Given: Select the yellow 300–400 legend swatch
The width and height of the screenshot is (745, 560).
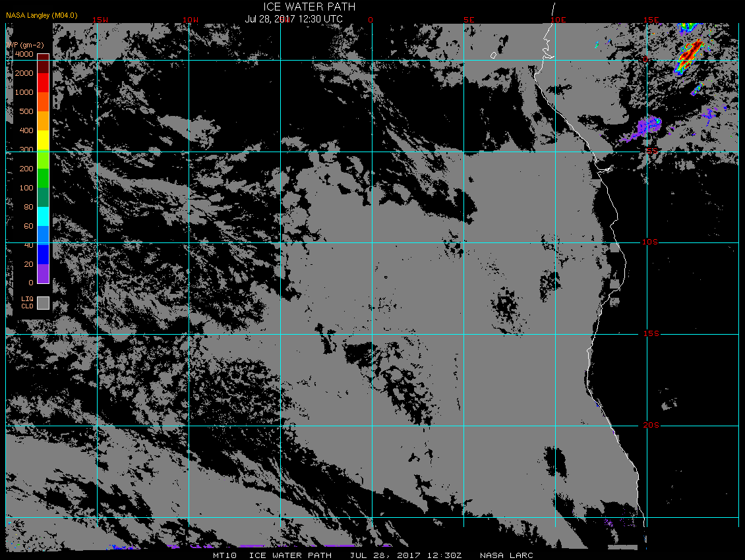Looking at the screenshot, I should click(44, 140).
